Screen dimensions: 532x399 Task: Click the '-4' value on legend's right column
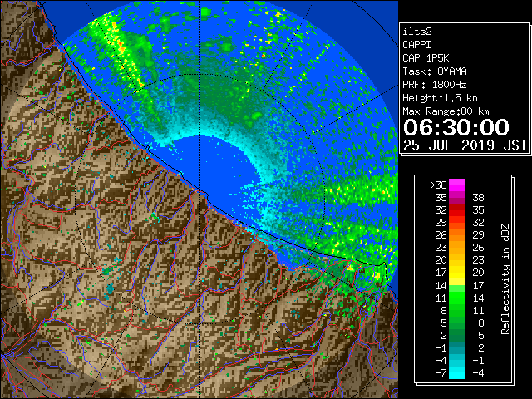tap(478, 373)
